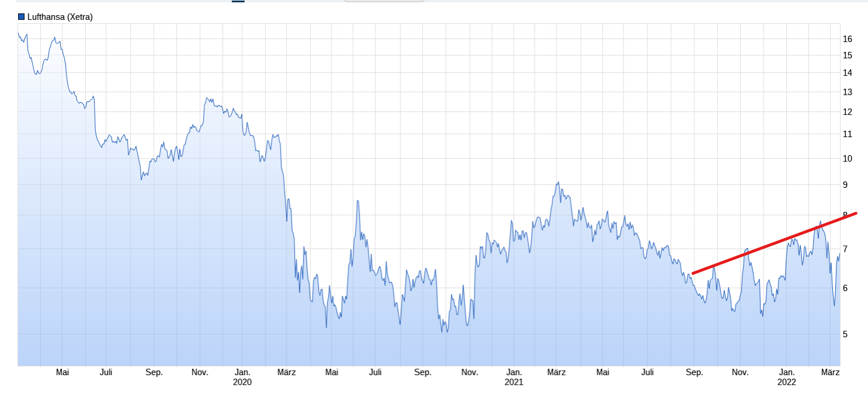Screen dimensions: 868x395
Task: Click the '2020' year label on time axis
Action: (242, 383)
